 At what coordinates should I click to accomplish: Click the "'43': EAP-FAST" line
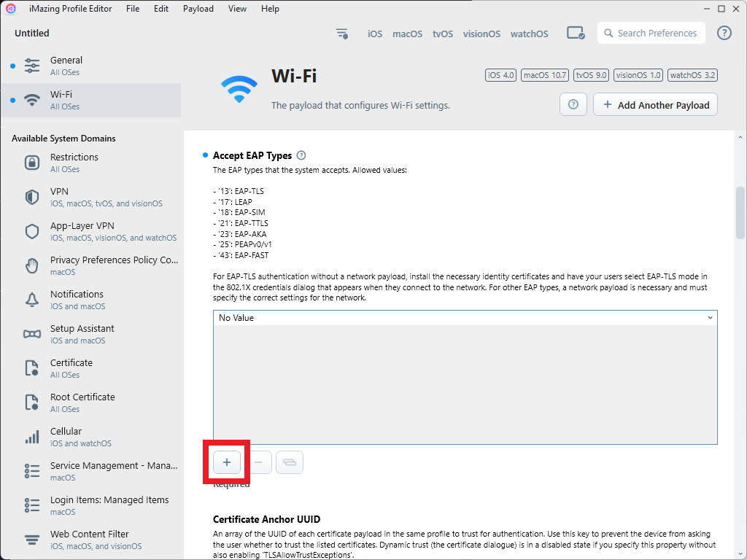(x=241, y=255)
